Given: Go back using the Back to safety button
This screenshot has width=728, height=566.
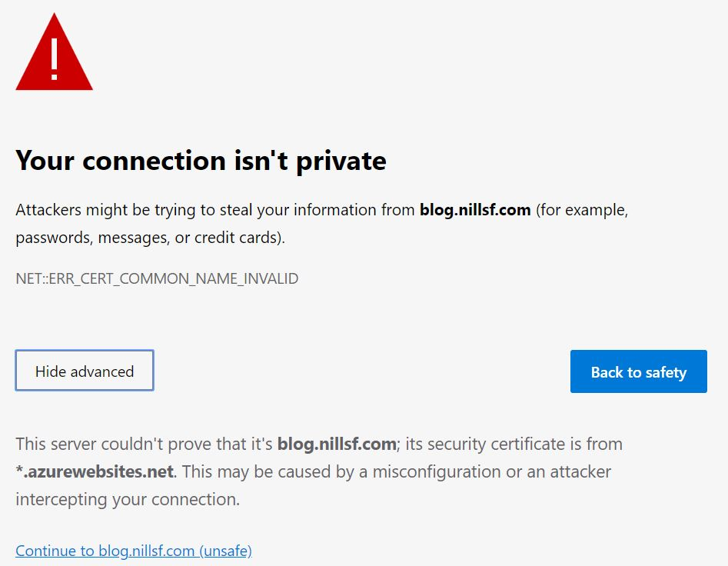Looking at the screenshot, I should point(638,371).
